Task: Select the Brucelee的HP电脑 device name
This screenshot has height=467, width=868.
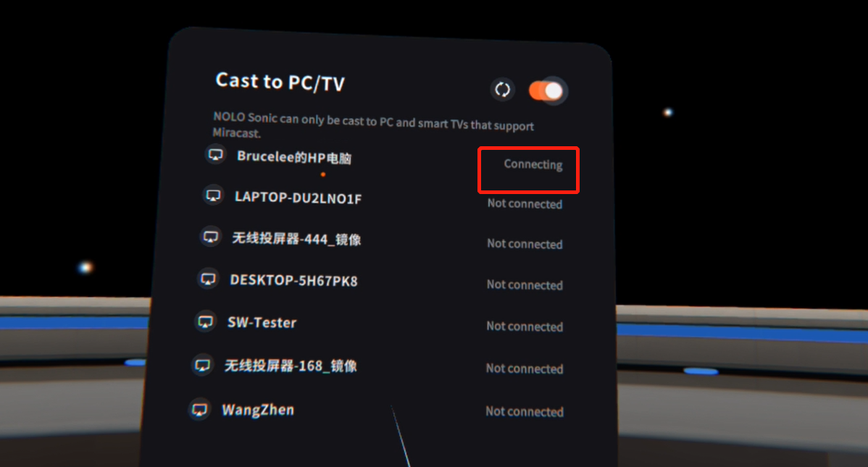Action: [294, 157]
